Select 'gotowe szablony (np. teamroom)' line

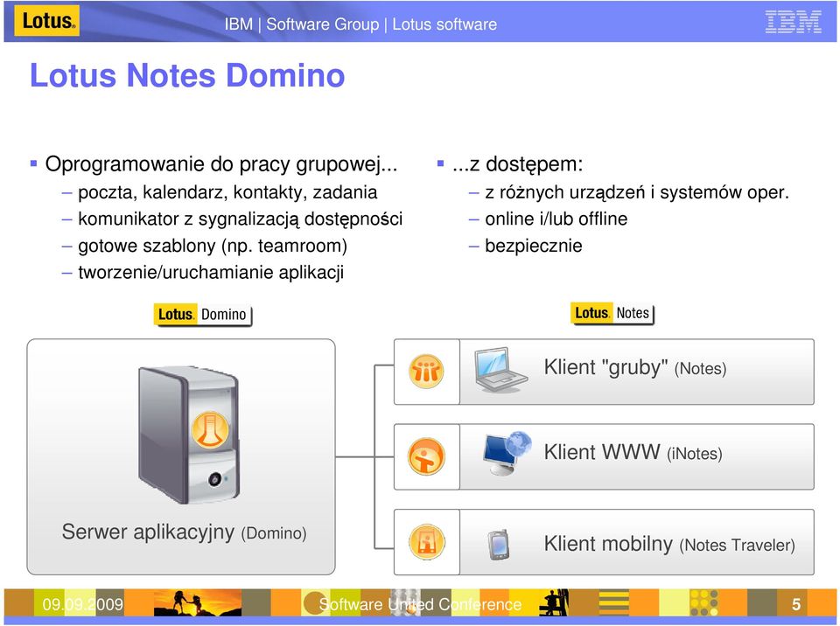point(213,246)
